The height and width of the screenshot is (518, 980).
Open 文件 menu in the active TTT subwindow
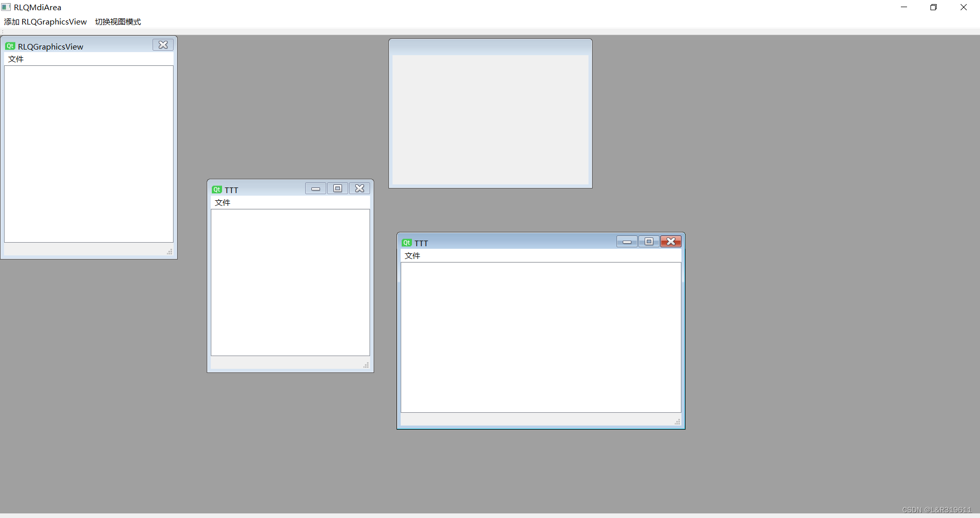(412, 255)
